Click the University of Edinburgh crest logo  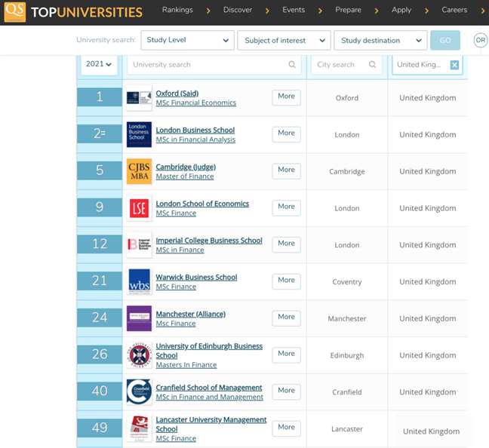[x=139, y=355]
